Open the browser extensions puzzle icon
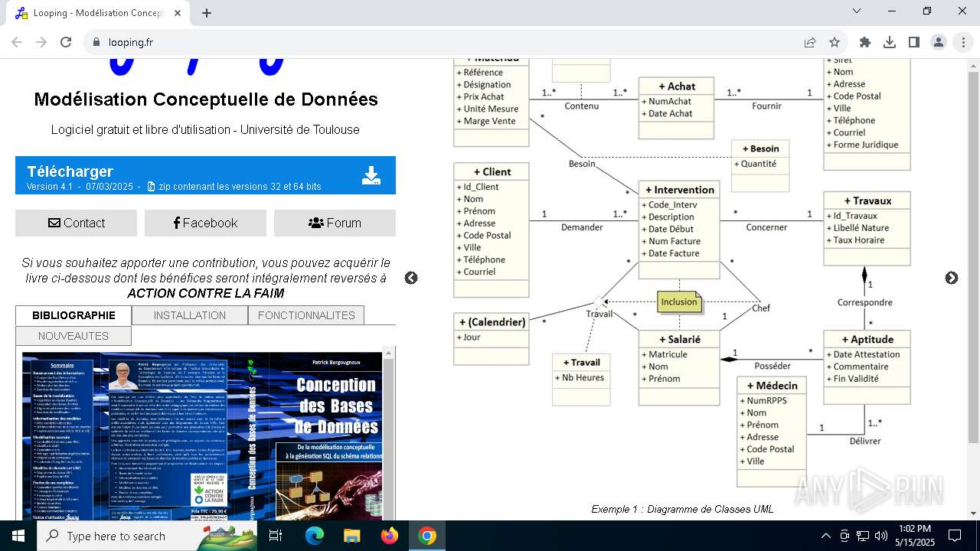 [x=865, y=42]
